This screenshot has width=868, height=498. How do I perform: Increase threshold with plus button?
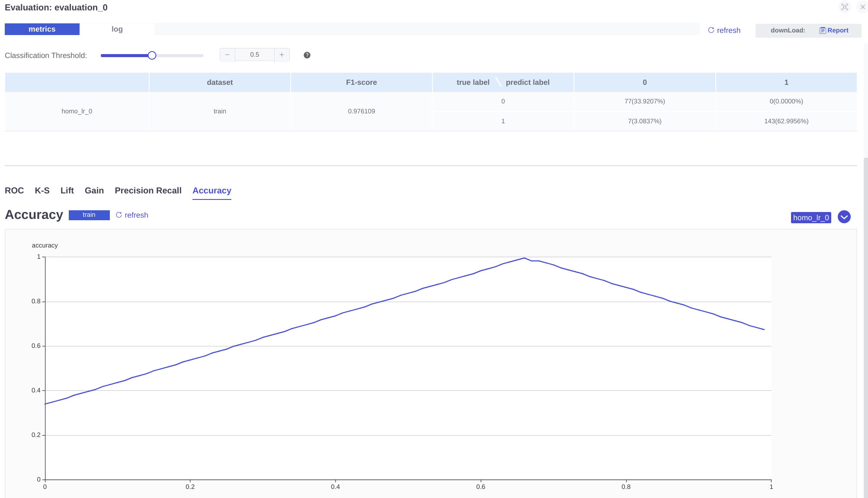click(282, 55)
